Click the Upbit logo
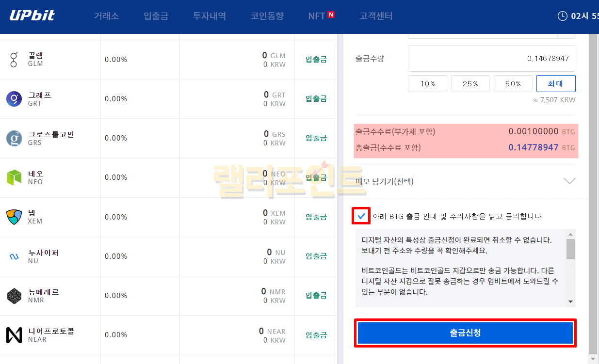The image size is (599, 364). pos(32,16)
